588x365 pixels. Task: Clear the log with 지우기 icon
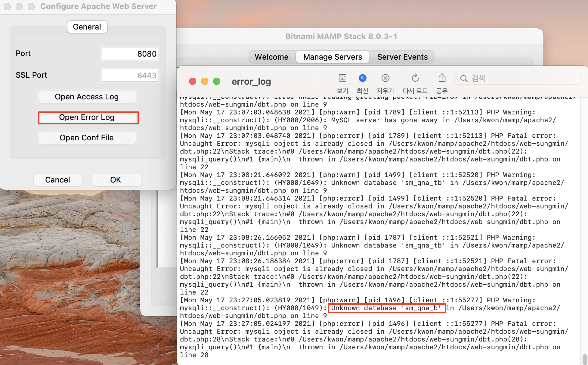(385, 78)
